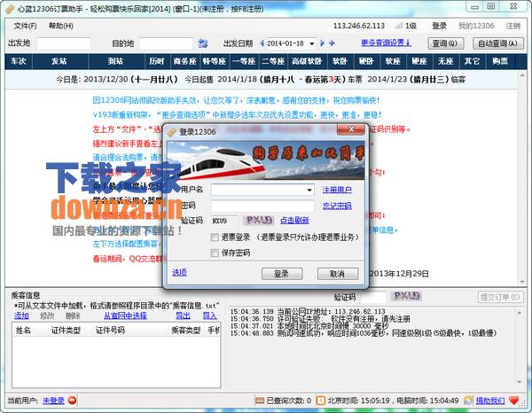Viewport: 532px width, 413px height.
Task: Expand 更多查询设置 options
Action: 386,43
